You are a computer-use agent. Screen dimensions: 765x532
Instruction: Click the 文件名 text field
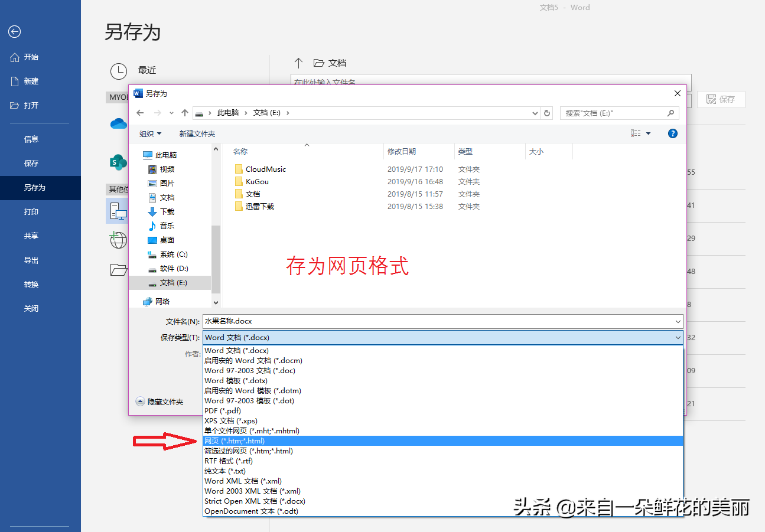point(442,321)
